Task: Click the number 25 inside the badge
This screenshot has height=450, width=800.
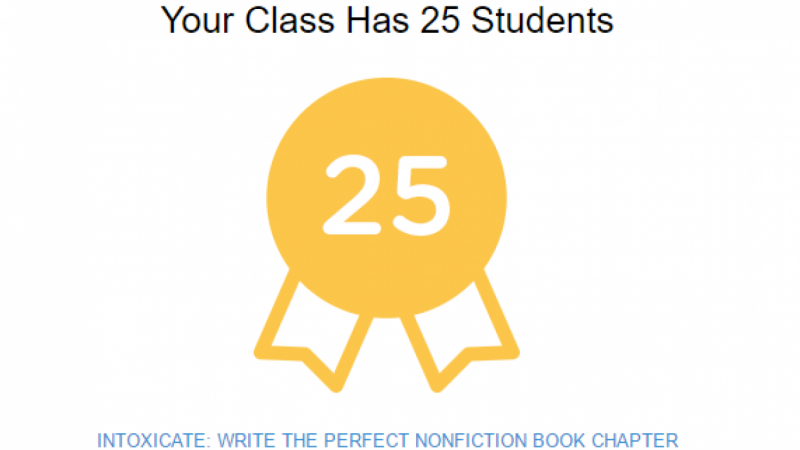Action: 387,195
